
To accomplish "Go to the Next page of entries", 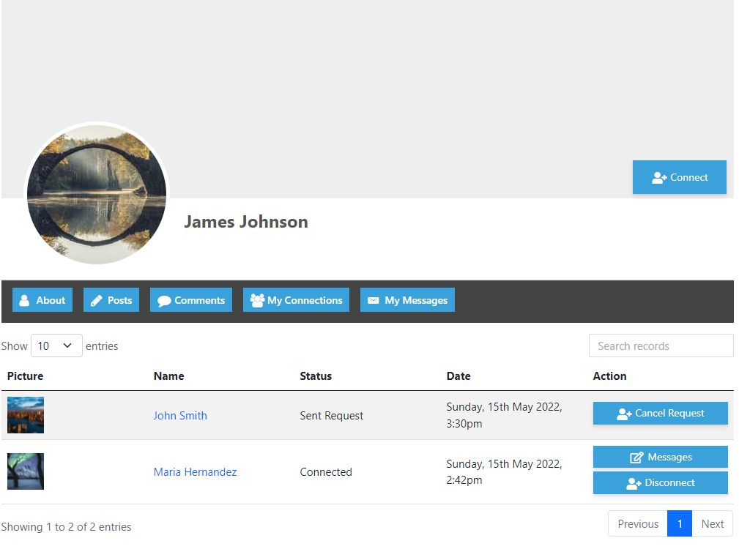I will [712, 523].
